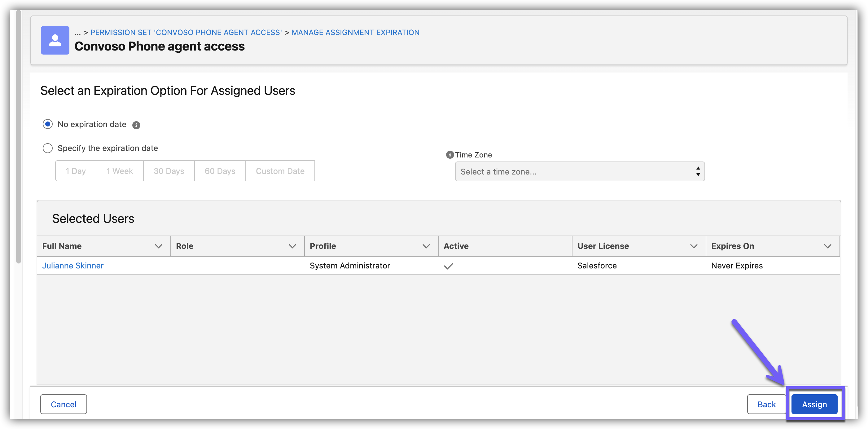The width and height of the screenshot is (868, 429).
Task: Open the Profile column chevron menu
Action: [x=426, y=246]
